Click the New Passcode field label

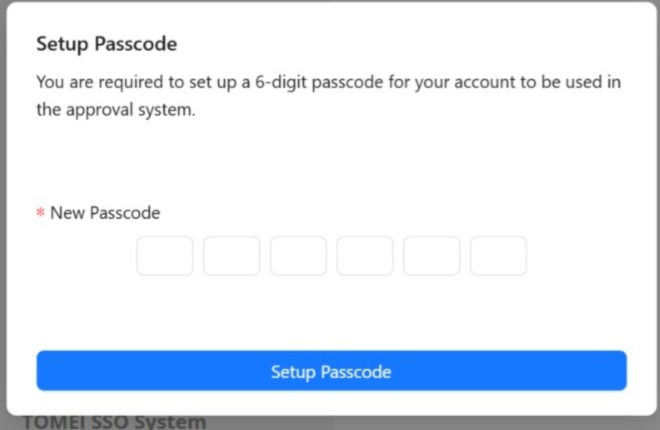(105, 213)
